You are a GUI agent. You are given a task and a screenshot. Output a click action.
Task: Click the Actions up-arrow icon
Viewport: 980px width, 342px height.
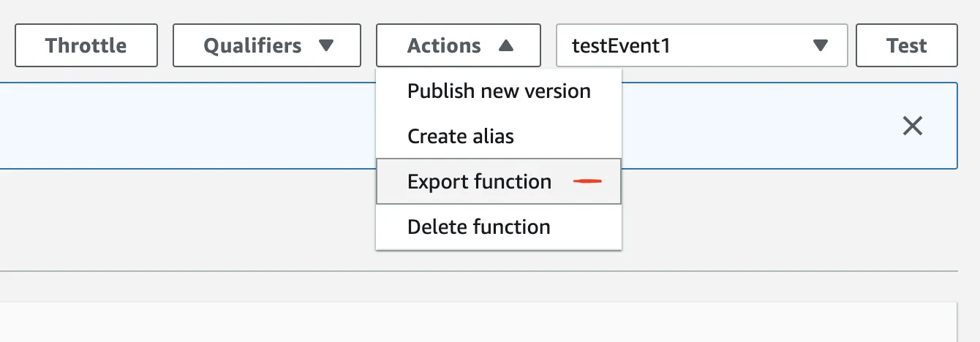(x=505, y=45)
